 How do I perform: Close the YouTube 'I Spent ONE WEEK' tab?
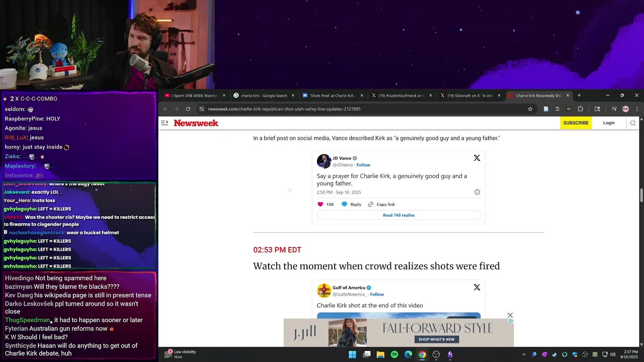(224, 96)
